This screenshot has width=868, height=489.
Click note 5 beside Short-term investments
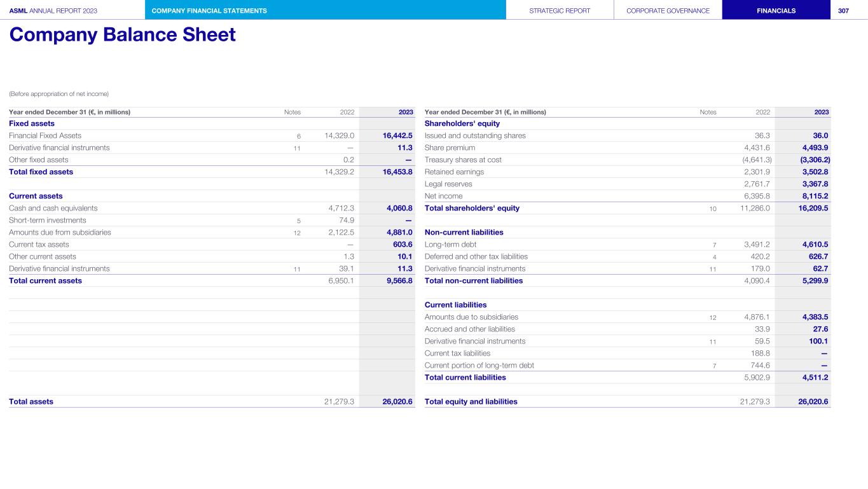click(x=298, y=221)
